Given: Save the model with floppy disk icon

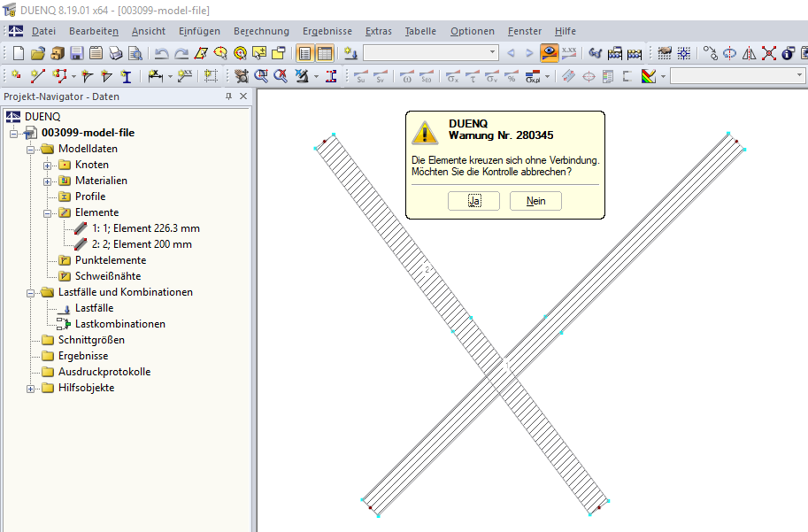Looking at the screenshot, I should tap(77, 53).
